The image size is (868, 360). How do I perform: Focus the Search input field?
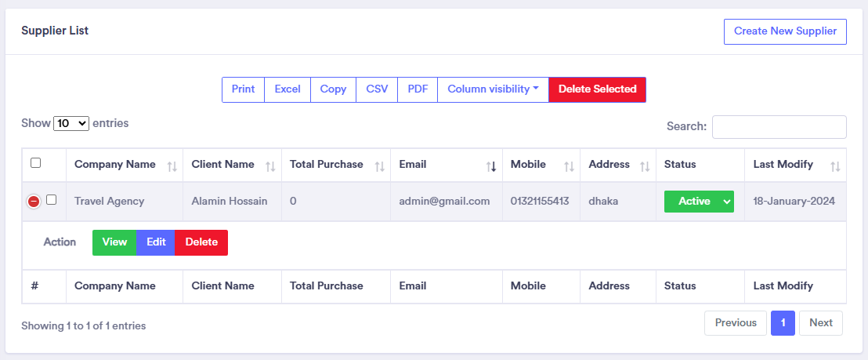tap(779, 127)
